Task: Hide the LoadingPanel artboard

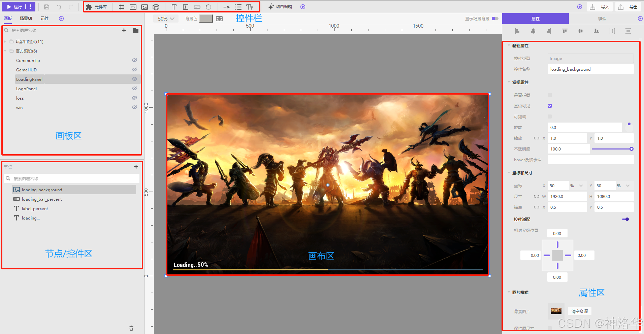Action: click(134, 79)
